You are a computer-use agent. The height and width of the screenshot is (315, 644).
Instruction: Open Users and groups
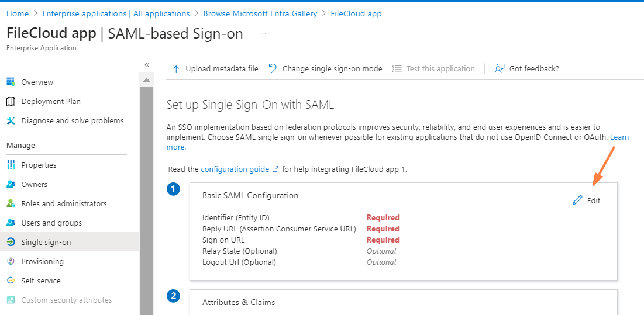[x=51, y=223]
